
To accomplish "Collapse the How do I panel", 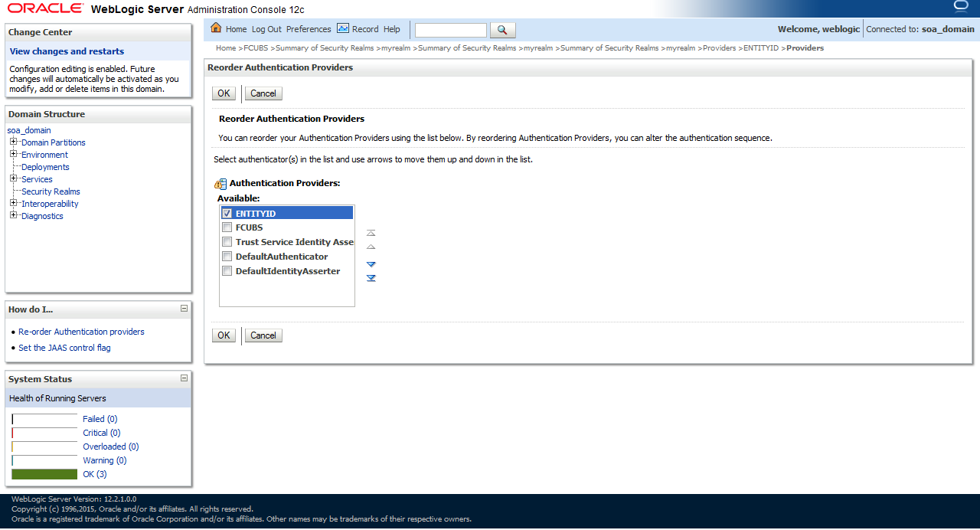I will [184, 309].
